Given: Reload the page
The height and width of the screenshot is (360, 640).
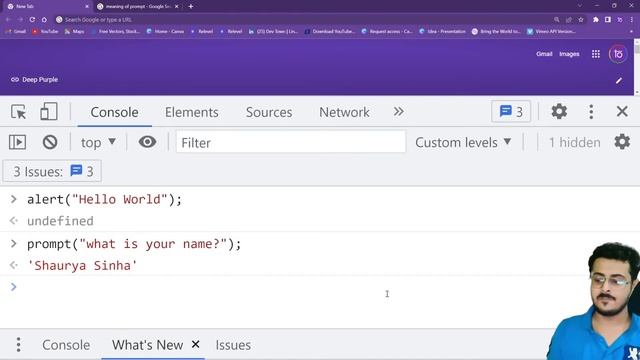Looking at the screenshot, I should pos(32,20).
